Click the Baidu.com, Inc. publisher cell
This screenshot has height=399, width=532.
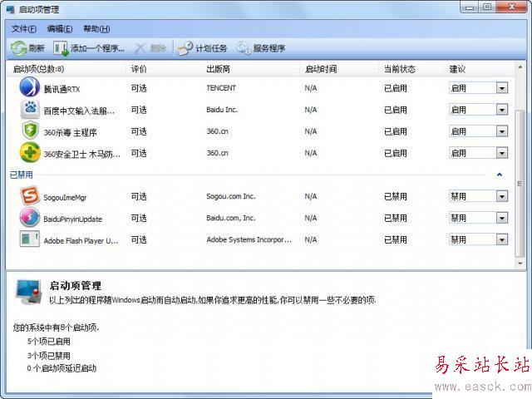point(231,218)
